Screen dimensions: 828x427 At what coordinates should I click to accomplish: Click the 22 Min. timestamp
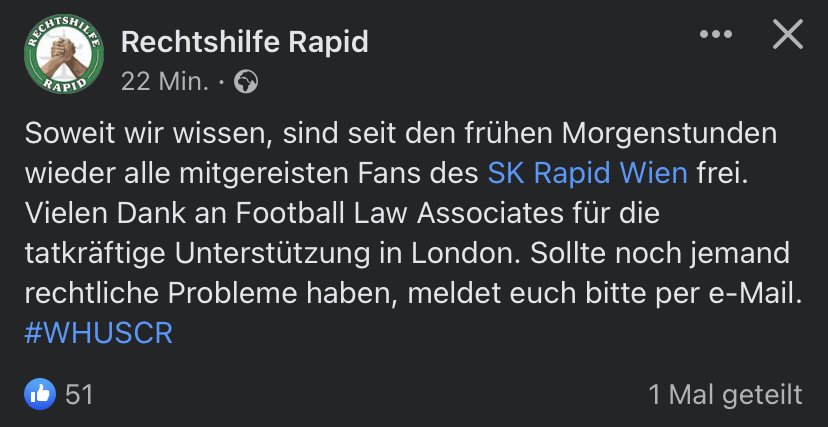164,82
